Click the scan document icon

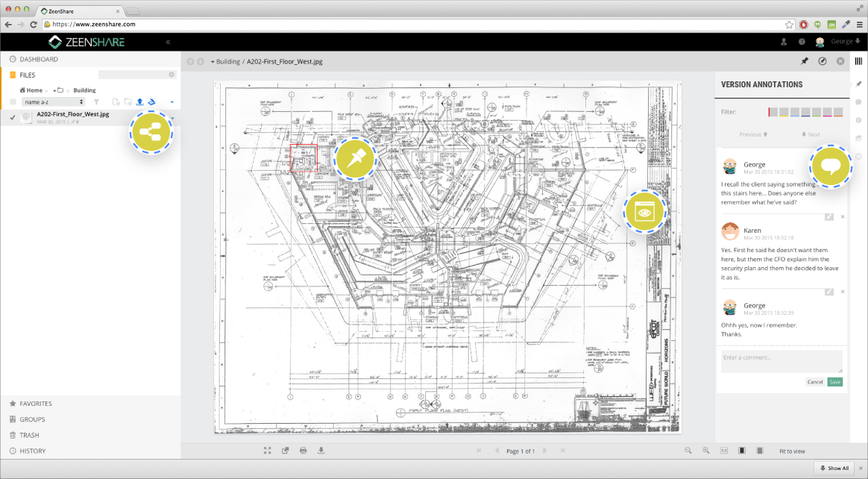(x=151, y=102)
